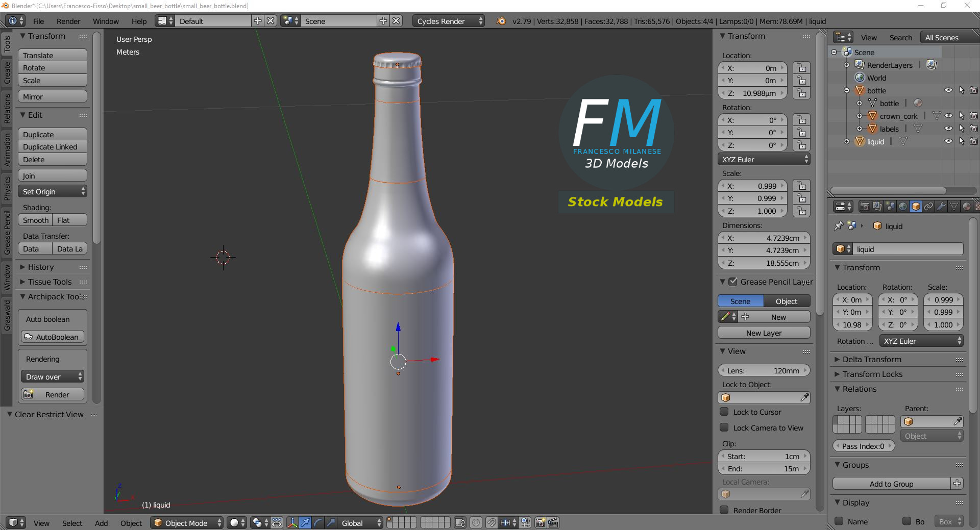980x530 pixels.
Task: Click the Duplicate Linked button
Action: (x=53, y=146)
